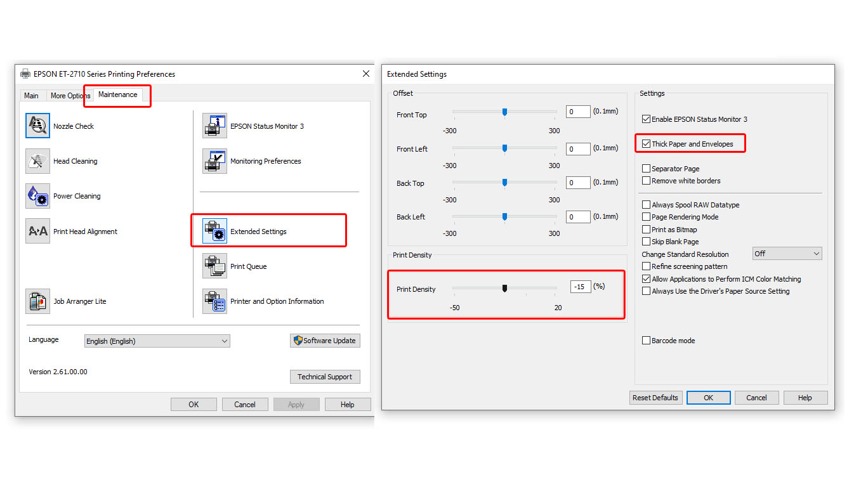This screenshot has width=868, height=496.
Task: Click the Front Top offset value field
Action: 578,112
